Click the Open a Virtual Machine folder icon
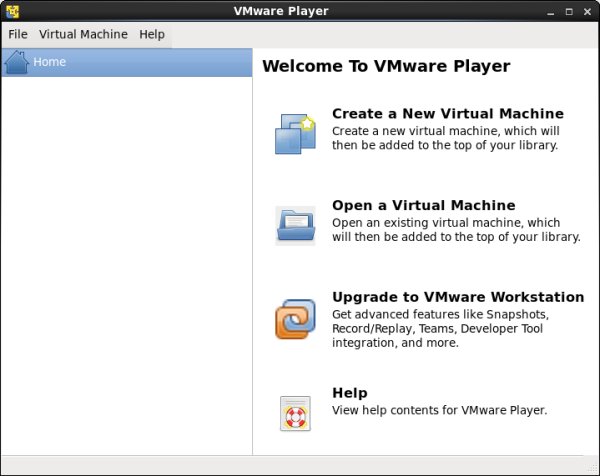This screenshot has height=476, width=600. [x=295, y=226]
